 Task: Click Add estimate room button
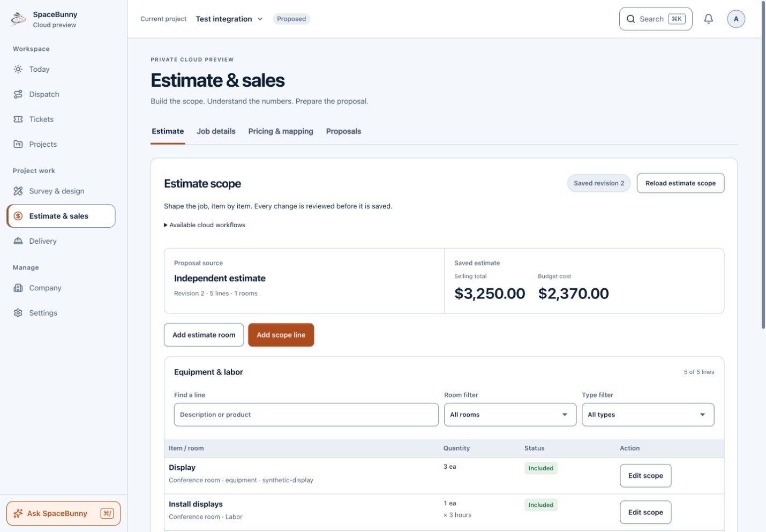click(204, 335)
